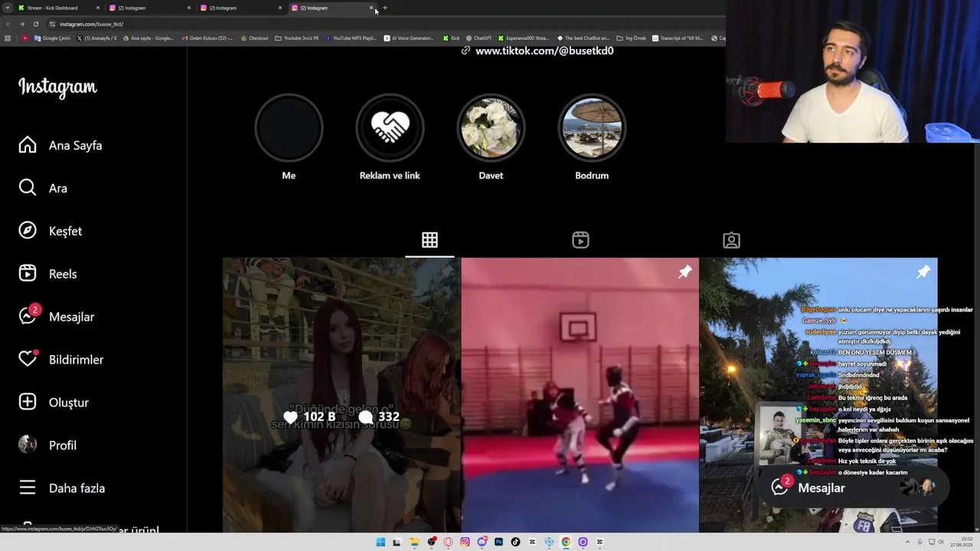Open the post with 102 B likes
Viewport: 980px width, 551px height.
coord(341,395)
